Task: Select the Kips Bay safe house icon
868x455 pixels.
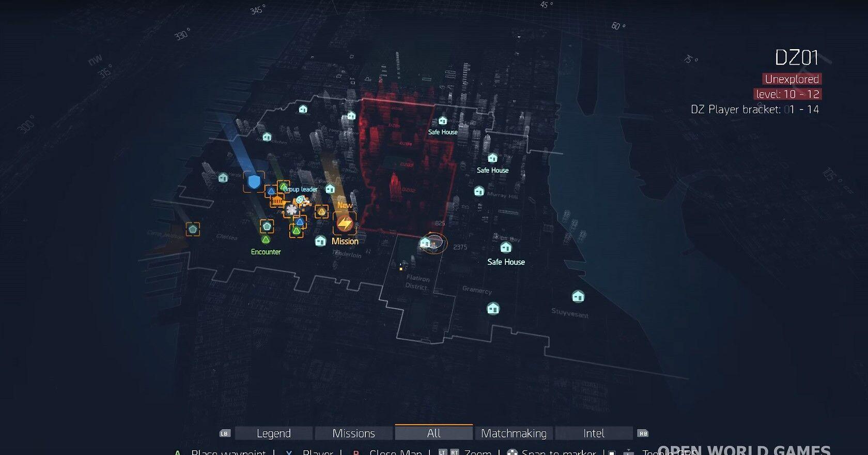Action: coord(506,248)
